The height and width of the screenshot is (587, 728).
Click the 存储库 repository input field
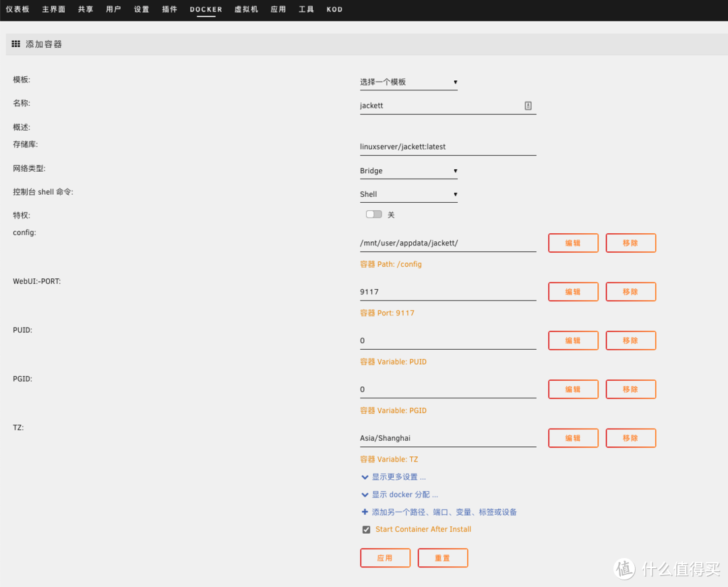[448, 147]
